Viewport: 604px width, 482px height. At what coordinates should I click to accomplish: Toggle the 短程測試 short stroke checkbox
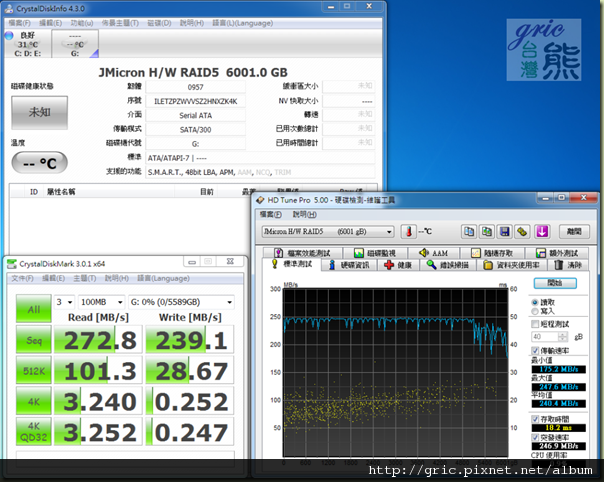pos(535,324)
